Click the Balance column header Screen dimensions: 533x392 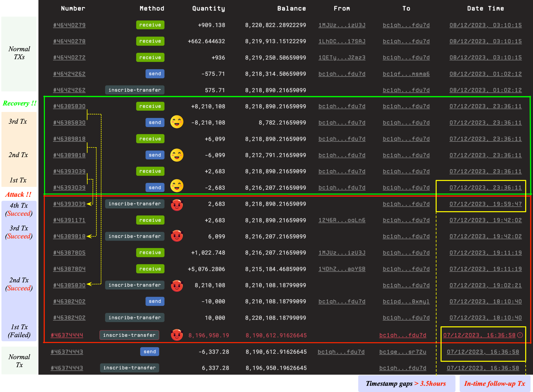291,9
